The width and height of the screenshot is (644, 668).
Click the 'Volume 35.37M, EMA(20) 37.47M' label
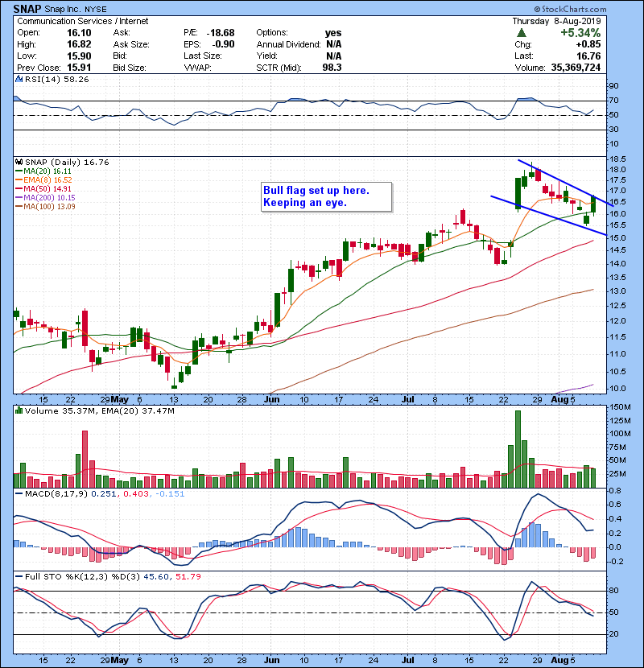[x=100, y=411]
